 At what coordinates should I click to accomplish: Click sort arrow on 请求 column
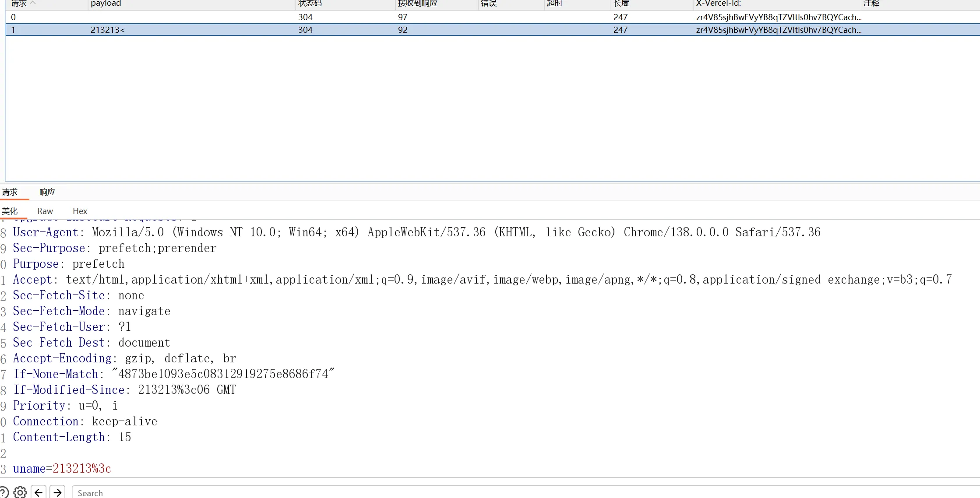click(33, 3)
